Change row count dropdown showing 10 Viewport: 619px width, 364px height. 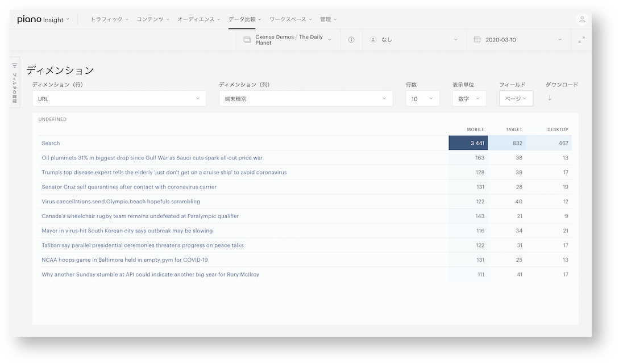point(422,99)
